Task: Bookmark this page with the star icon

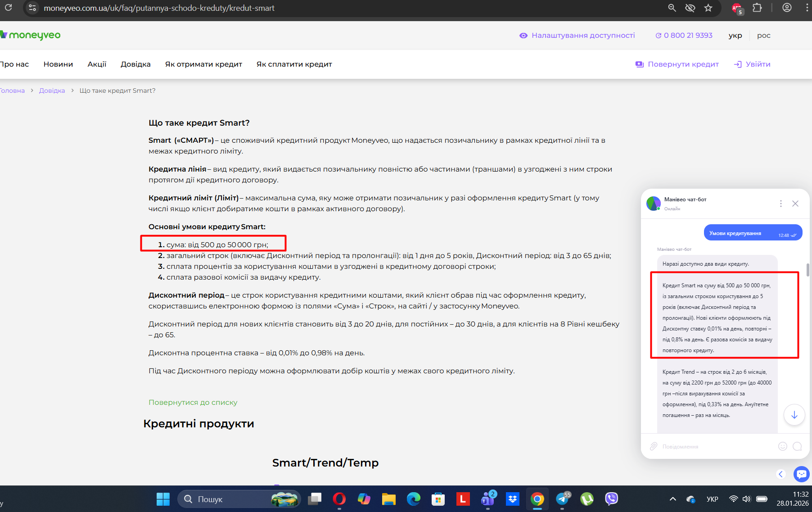Action: tap(708, 8)
